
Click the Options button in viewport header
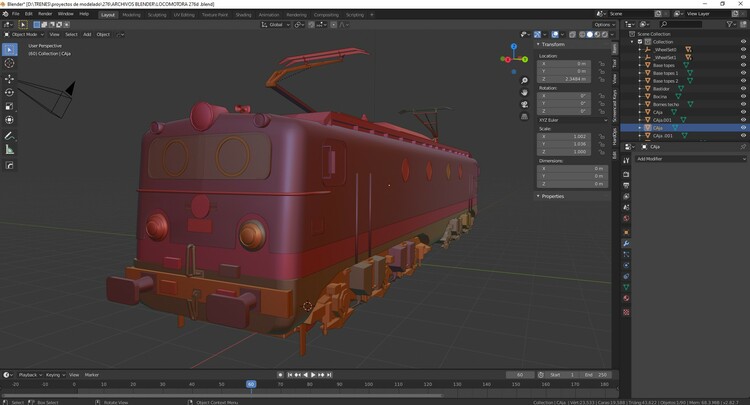tap(603, 24)
